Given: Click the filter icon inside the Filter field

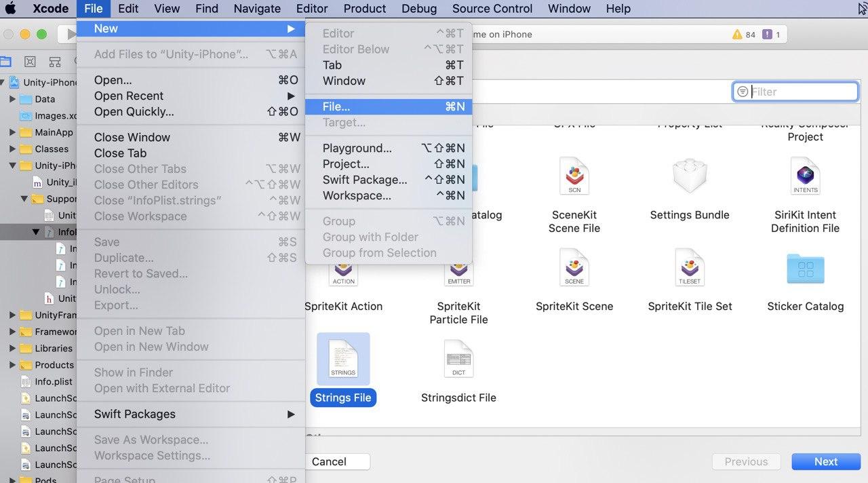Looking at the screenshot, I should 743,92.
